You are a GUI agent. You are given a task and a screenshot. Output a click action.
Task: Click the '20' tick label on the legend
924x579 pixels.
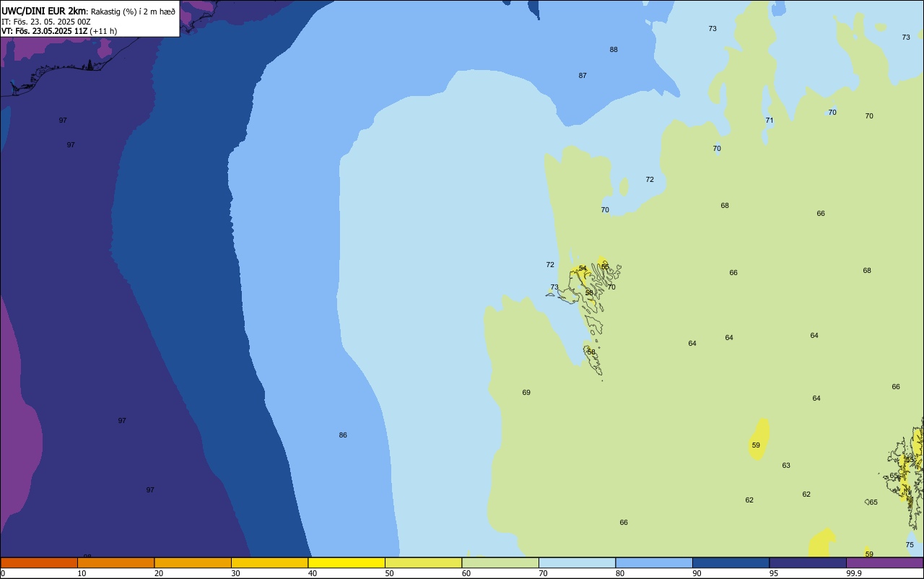coord(159,573)
